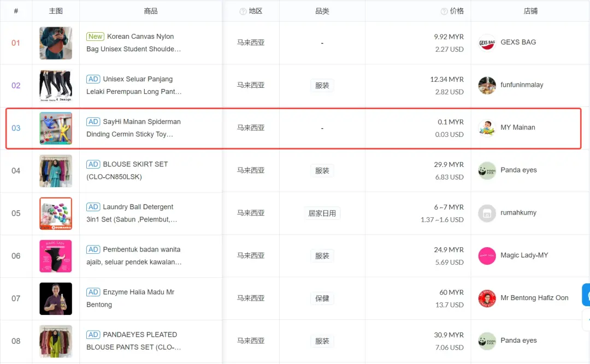Click the AD badge on Laundry Ball Detergent

click(93, 207)
